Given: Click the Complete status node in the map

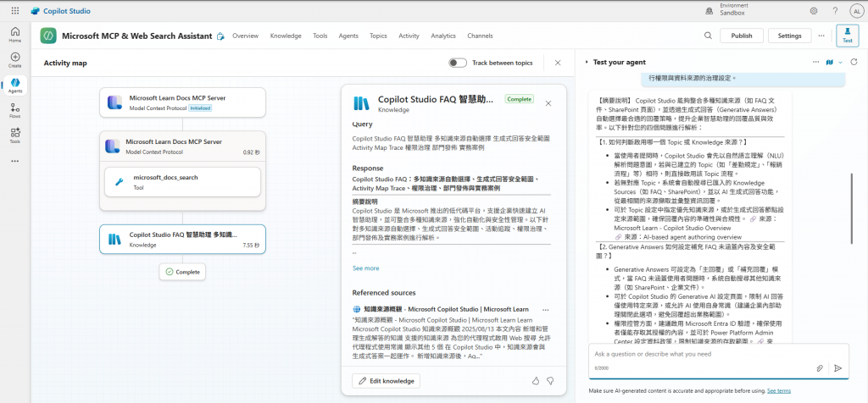Looking at the screenshot, I should tap(183, 272).
